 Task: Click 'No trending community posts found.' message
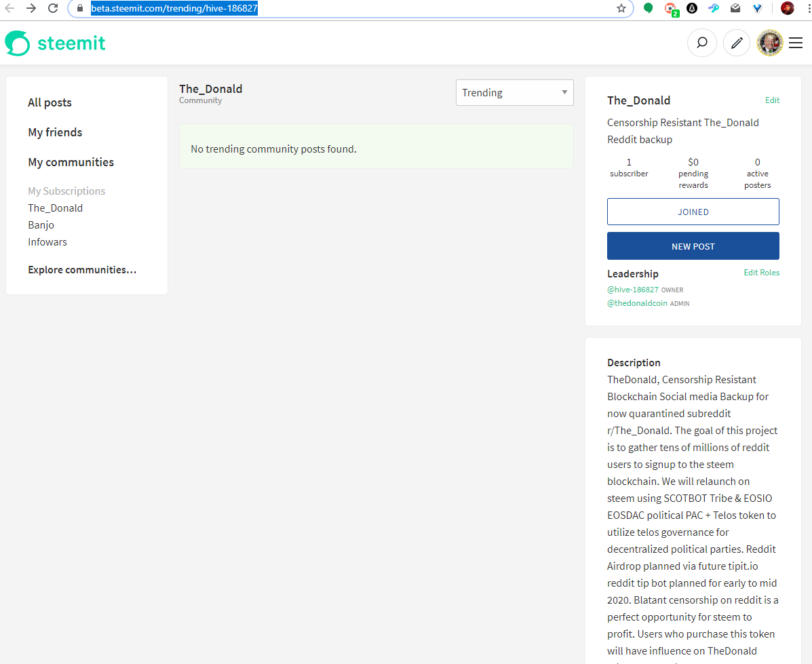273,149
